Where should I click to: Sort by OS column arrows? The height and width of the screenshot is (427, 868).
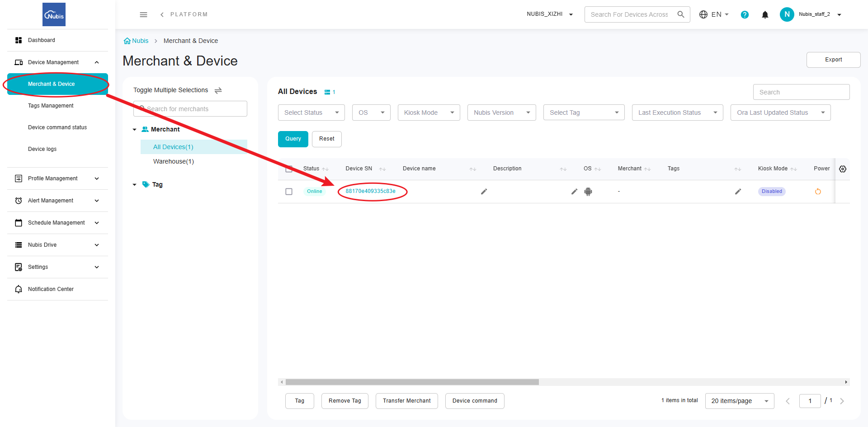click(x=598, y=169)
